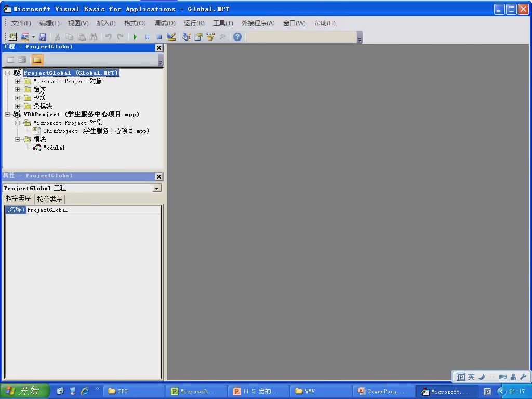532x399 pixels.
Task: Close the 属性 - ProjectGlobal panel
Action: (x=159, y=177)
